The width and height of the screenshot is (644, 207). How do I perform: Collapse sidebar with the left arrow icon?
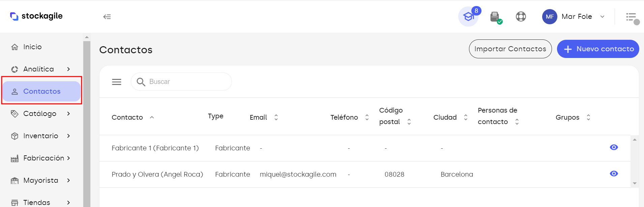pyautogui.click(x=107, y=17)
